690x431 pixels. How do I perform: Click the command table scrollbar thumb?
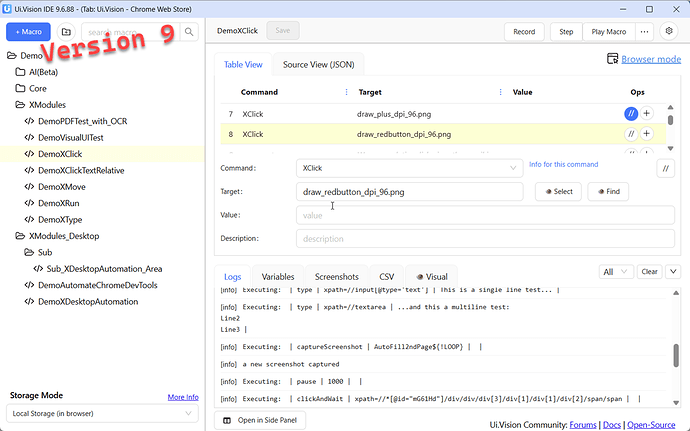[x=670, y=120]
